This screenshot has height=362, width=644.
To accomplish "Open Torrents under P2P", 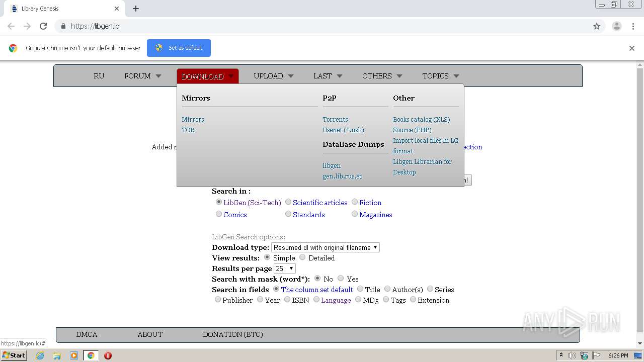I will (x=335, y=119).
